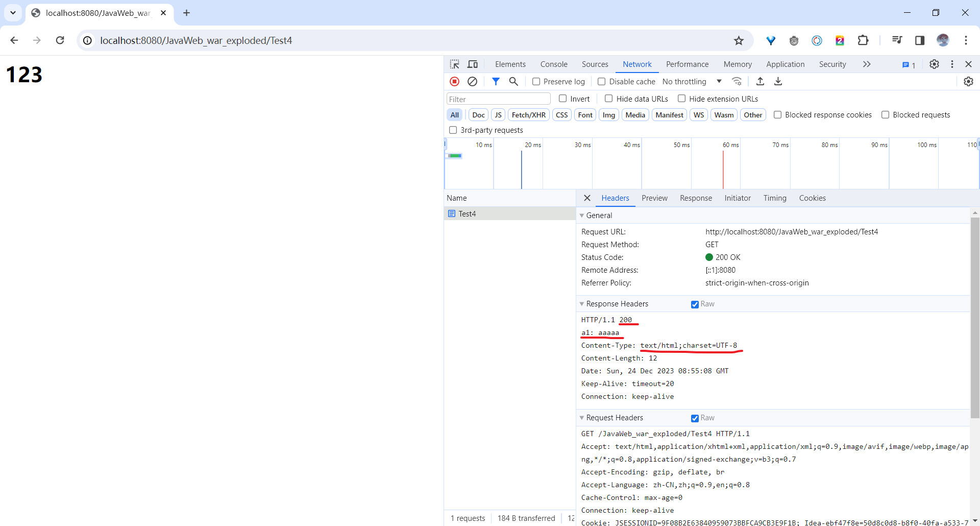Open network conditions wifi icon
Screen dimensions: 980x526
click(x=737, y=81)
